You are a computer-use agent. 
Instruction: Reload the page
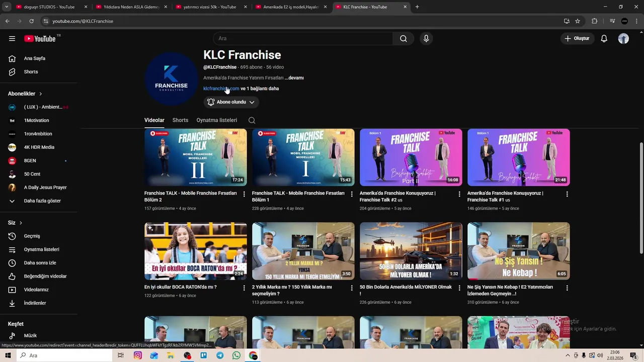point(31,21)
